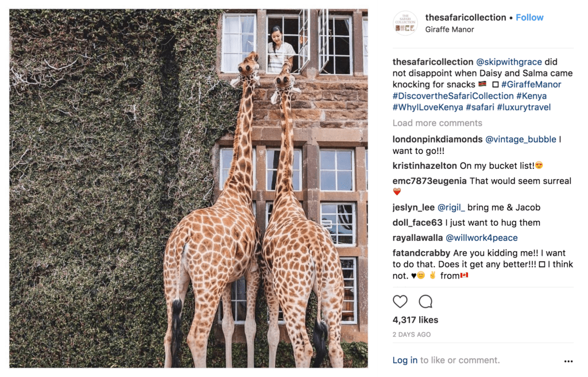Like the post with the heart icon
588x377 pixels.
400,302
